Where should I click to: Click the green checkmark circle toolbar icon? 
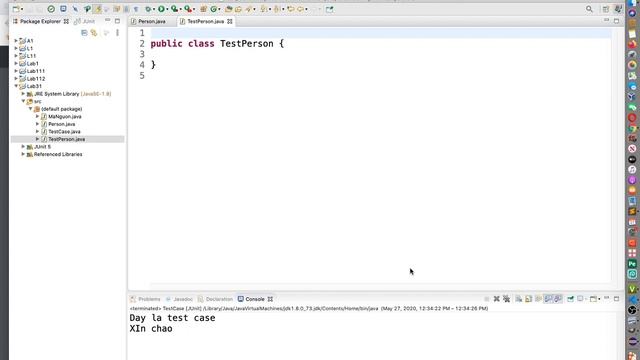(51, 9)
